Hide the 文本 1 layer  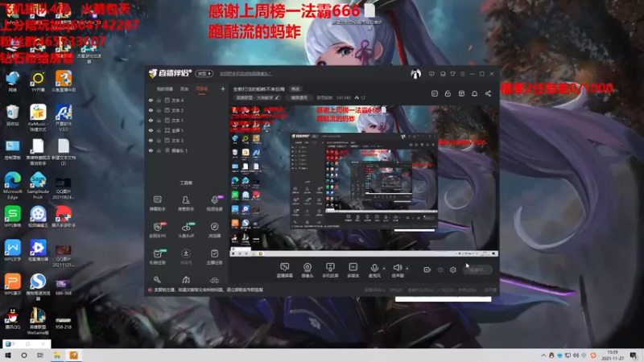(151, 120)
